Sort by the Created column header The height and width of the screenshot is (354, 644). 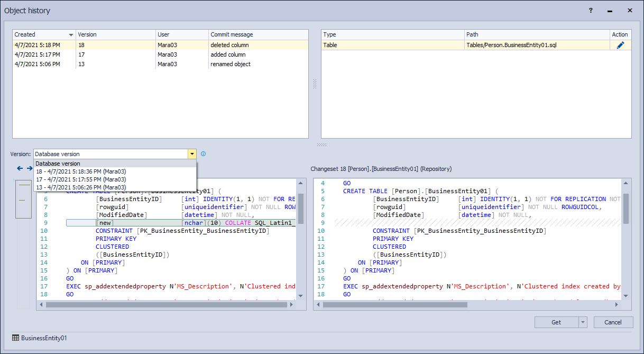click(43, 34)
